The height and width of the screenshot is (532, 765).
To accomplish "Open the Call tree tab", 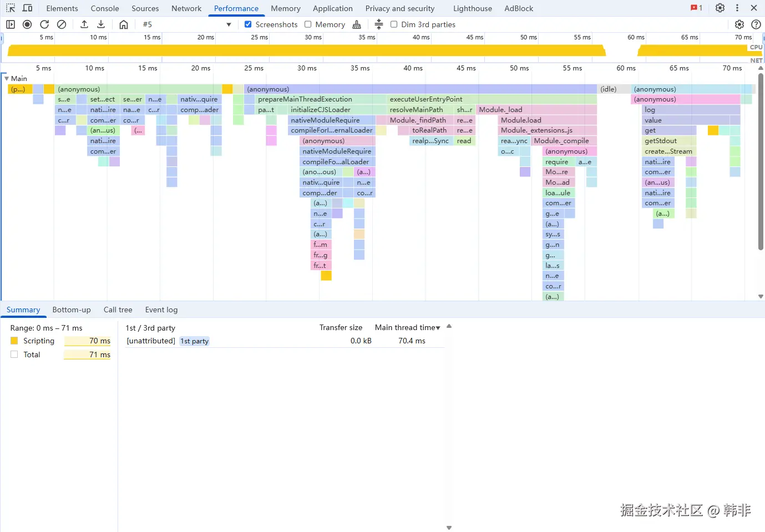I will click(118, 310).
